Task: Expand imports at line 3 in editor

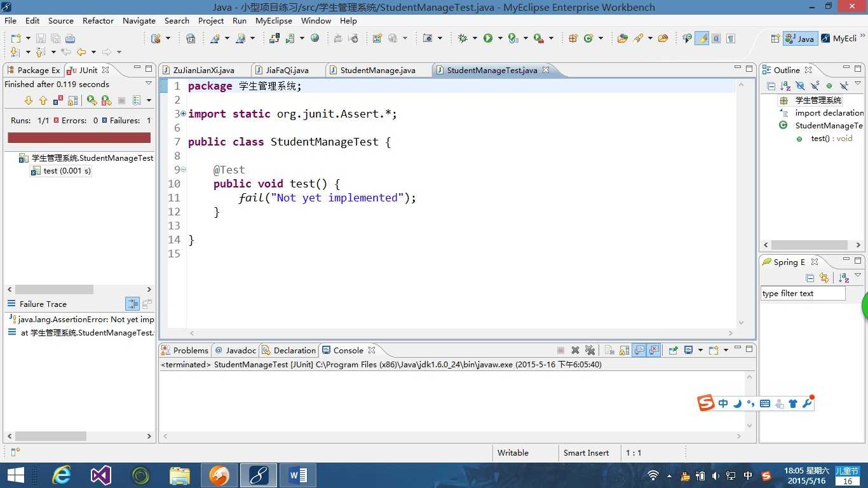Action: [x=183, y=114]
